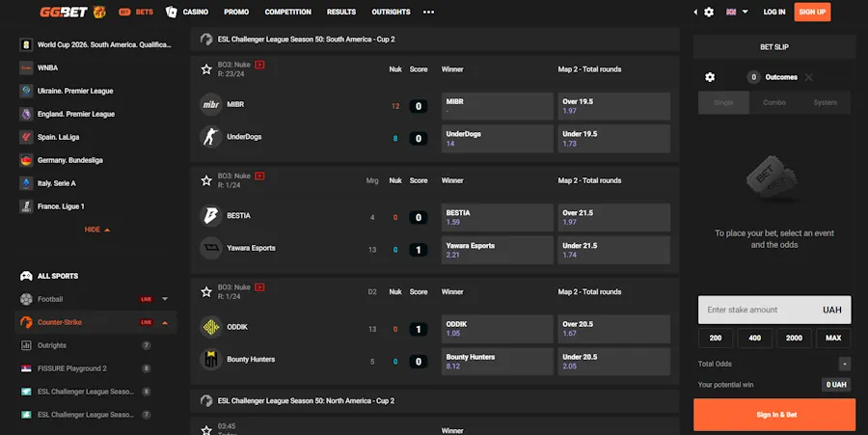868x435 pixels.
Task: Open bet slip settings gear
Action: tap(710, 77)
